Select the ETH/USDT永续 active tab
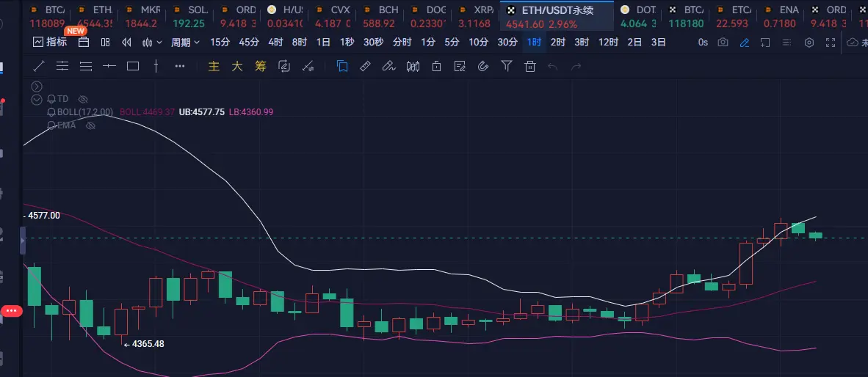Image resolution: width=868 pixels, height=377 pixels. [557, 17]
